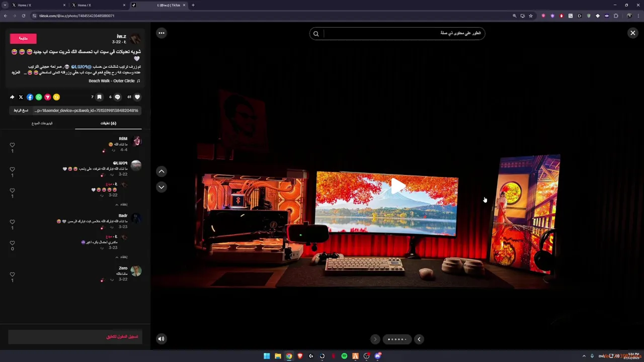Click the slide indicator dots

point(397,339)
